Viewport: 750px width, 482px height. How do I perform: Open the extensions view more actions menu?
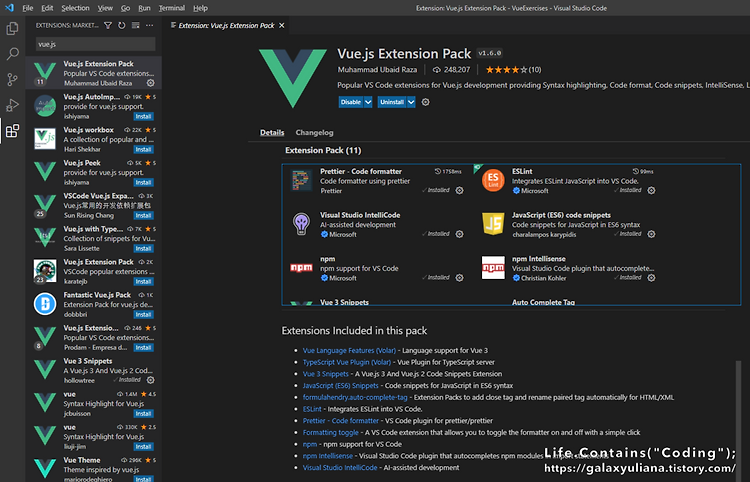coord(150,25)
